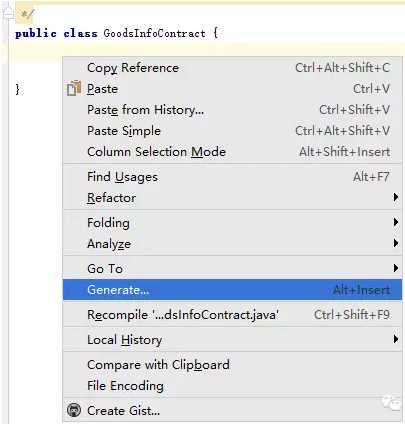The height and width of the screenshot is (424, 405).
Task: Open the Local History submenu arrow
Action: coord(395,339)
